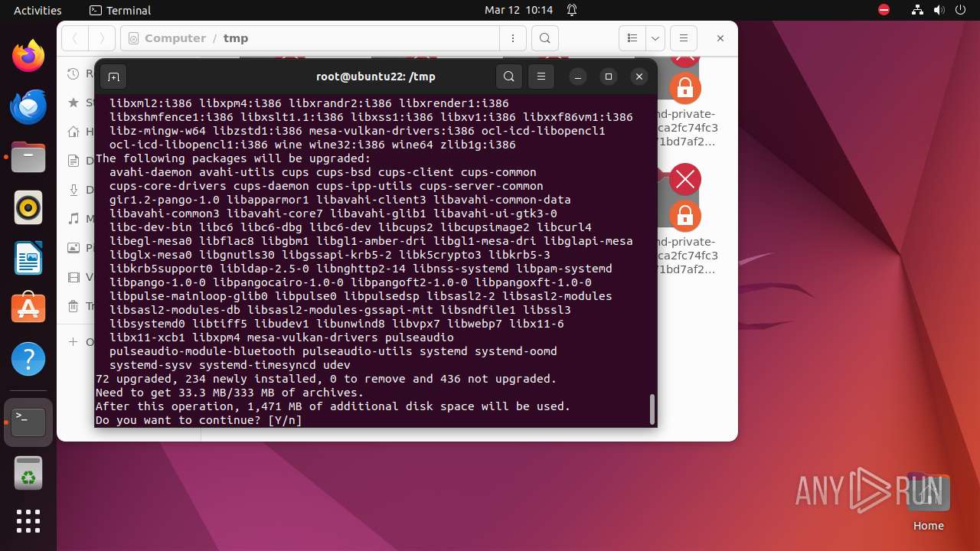
Task: Click the red do-not-disturb indicator icon
Action: click(884, 10)
